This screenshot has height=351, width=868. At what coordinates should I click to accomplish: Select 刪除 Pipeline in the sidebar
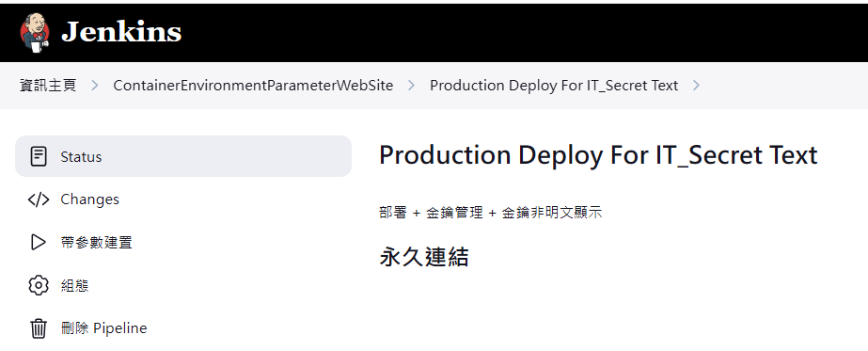pyautogui.click(x=104, y=328)
